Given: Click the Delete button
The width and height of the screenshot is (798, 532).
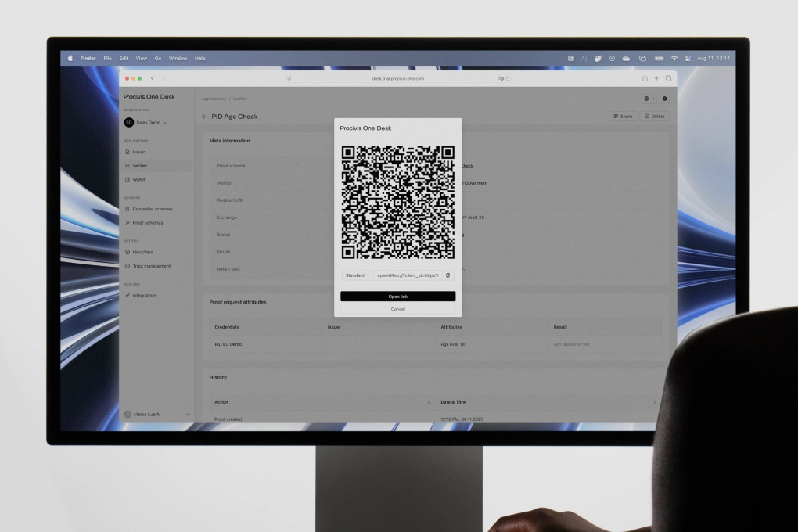Looking at the screenshot, I should [655, 116].
